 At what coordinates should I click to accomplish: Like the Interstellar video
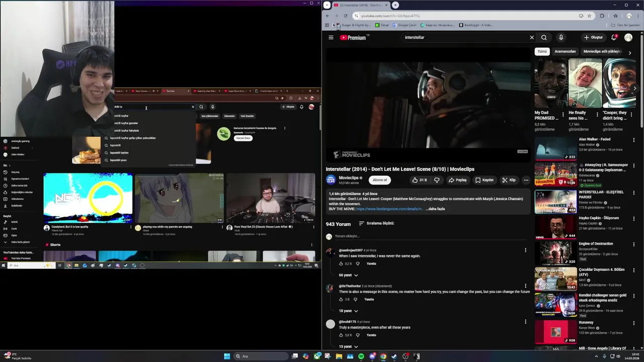[420, 180]
